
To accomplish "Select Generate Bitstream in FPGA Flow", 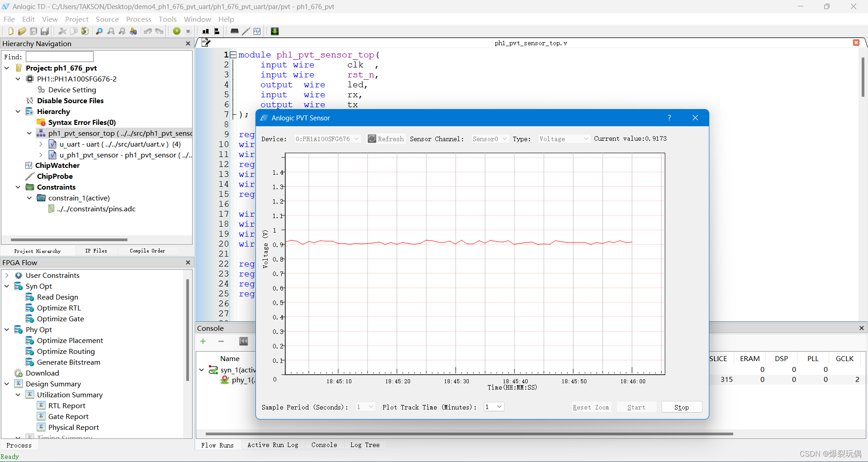I will tap(69, 362).
